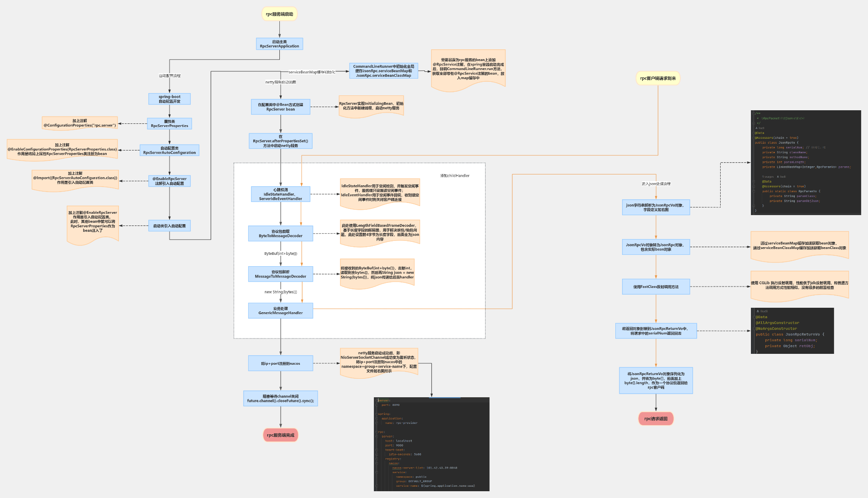Screen dimensions: 868x498
Task: Click the red rpc服务端完成 end node
Action: [x=280, y=435]
